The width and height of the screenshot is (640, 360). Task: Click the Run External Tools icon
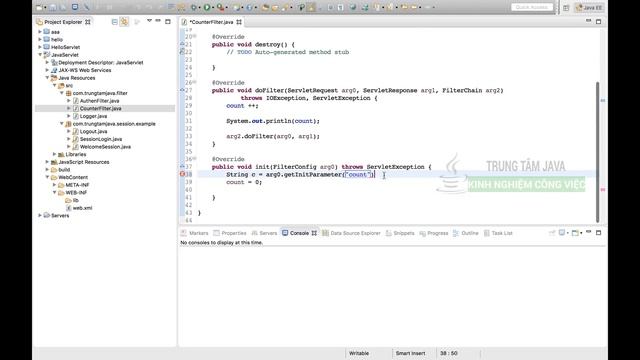pyautogui.click(x=220, y=7)
